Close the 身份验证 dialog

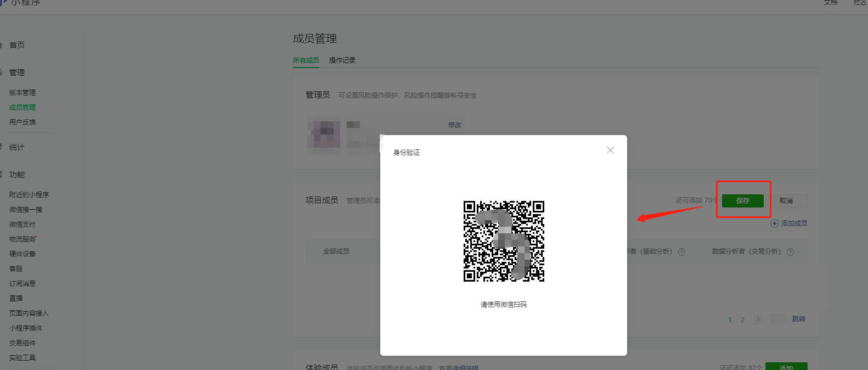(x=610, y=150)
